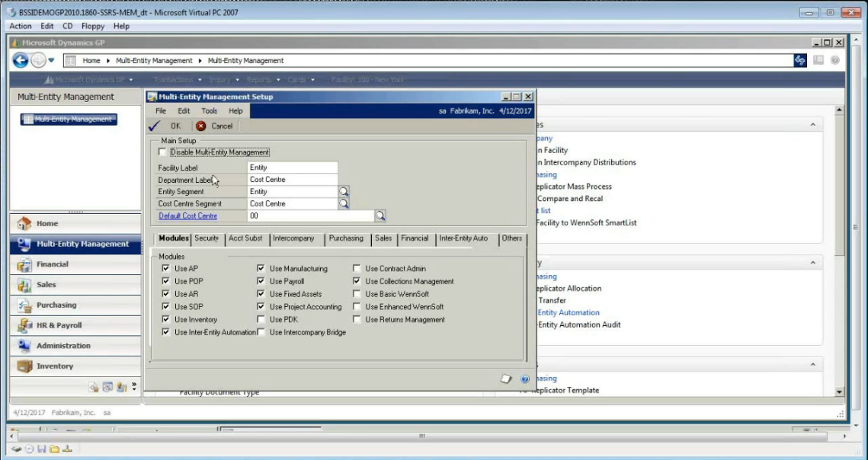The width and height of the screenshot is (868, 460).
Task: Collapse the top content section chevron
Action: (x=812, y=125)
